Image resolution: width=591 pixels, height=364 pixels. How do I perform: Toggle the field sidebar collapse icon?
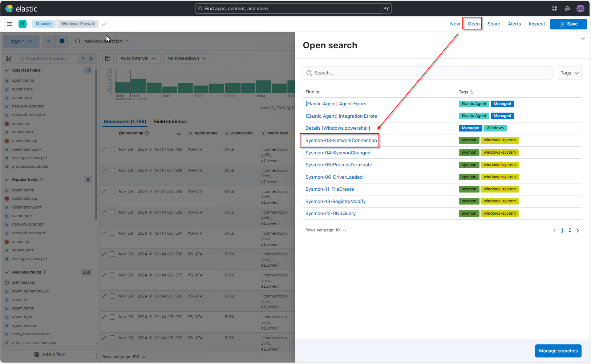click(8, 58)
